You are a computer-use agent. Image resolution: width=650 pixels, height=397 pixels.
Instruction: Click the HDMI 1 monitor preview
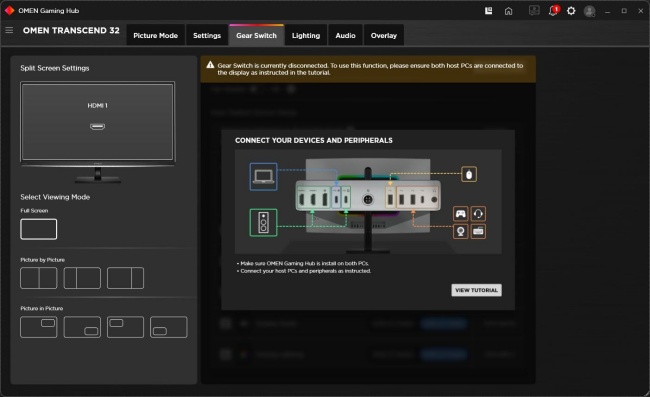point(97,121)
